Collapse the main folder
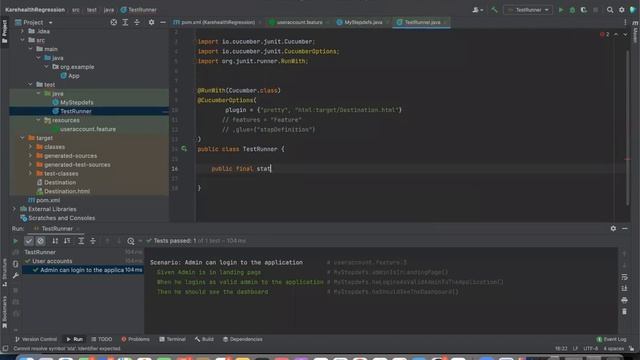The height and width of the screenshot is (360, 640). tap(31, 49)
